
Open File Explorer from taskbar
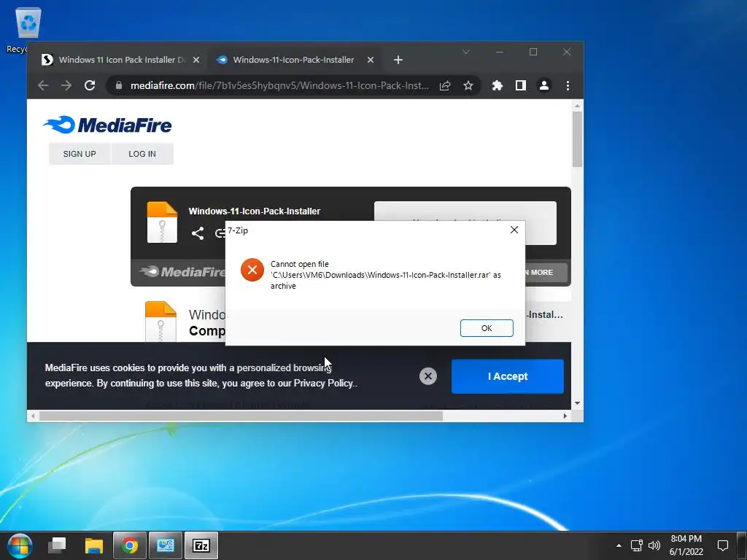click(94, 545)
